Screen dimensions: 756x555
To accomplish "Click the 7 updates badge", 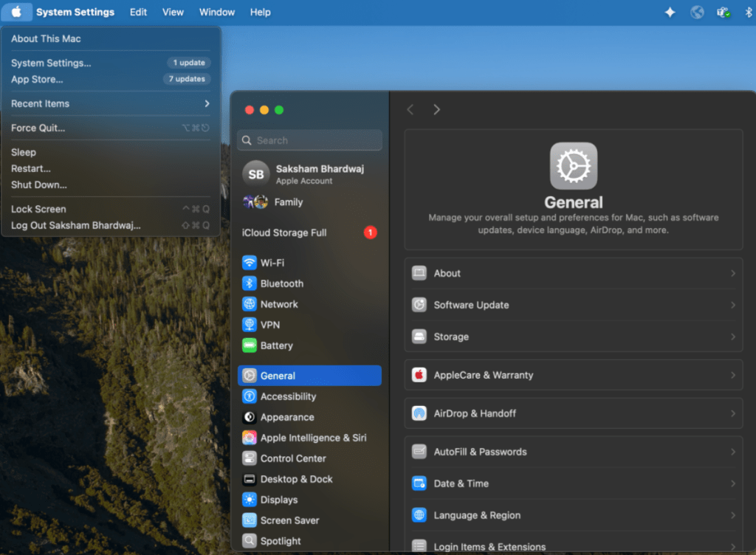I will point(187,79).
